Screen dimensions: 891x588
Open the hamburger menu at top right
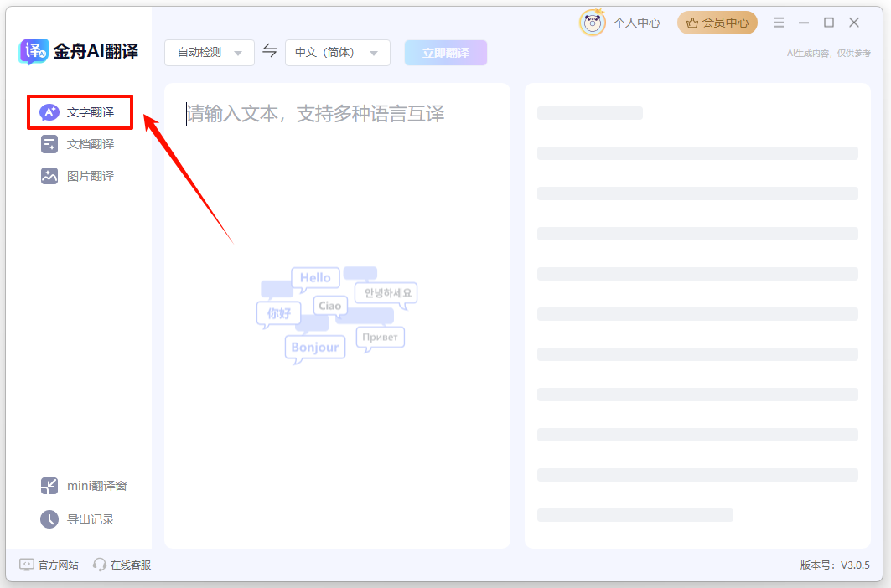click(x=779, y=23)
